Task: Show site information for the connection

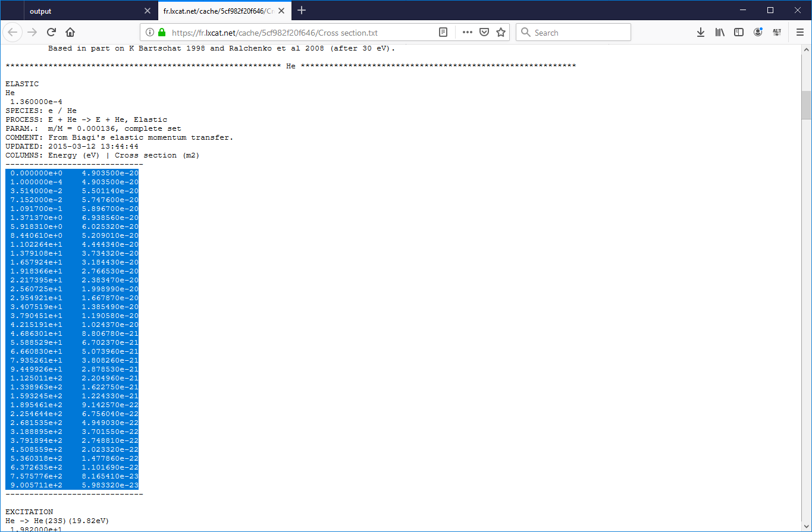Action: point(149,33)
